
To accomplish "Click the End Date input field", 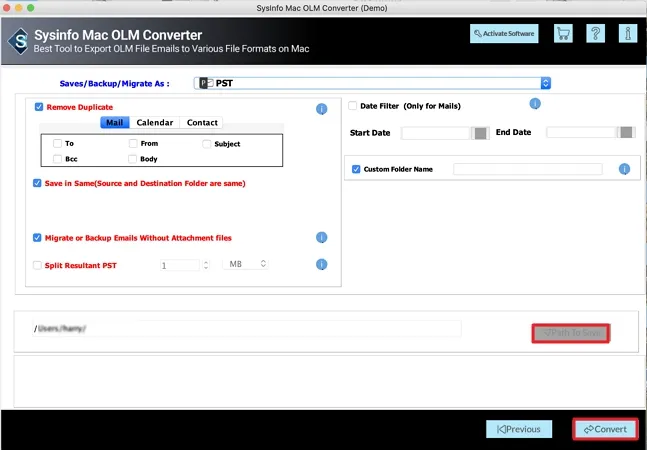I will tap(582, 132).
